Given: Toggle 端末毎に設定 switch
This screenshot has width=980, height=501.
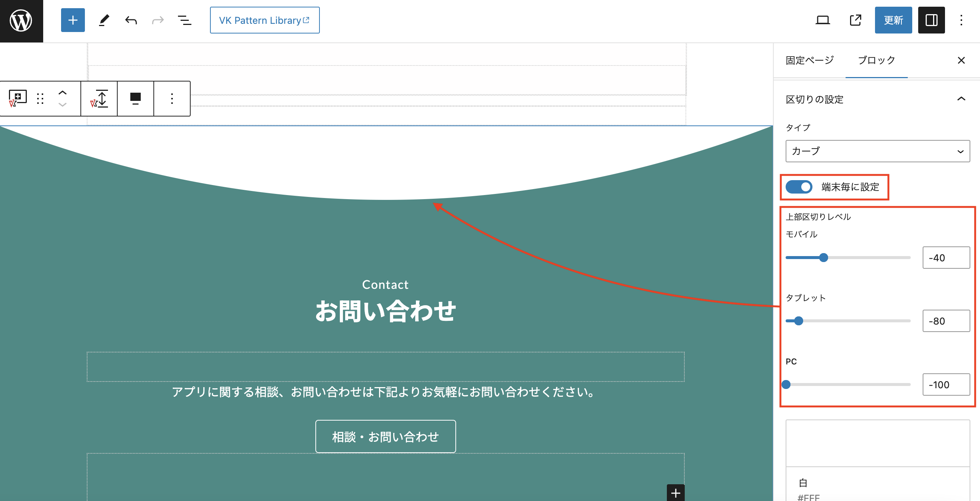Looking at the screenshot, I should 799,187.
